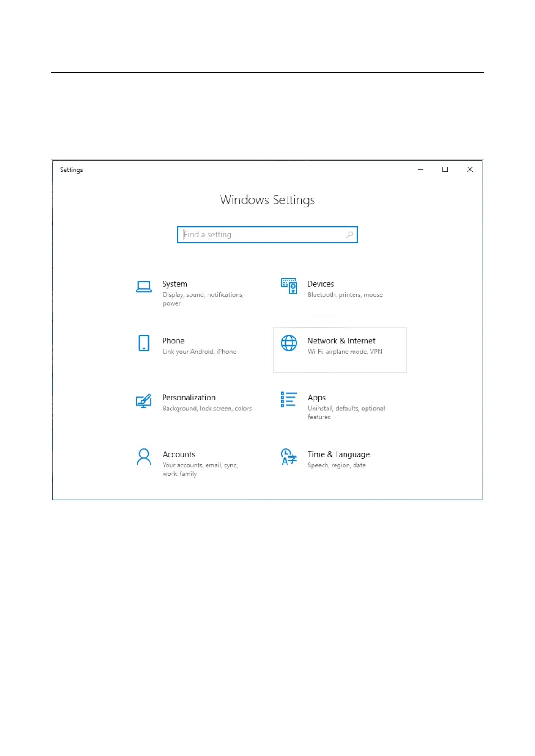Open the Devices keyboard and speaker icon
This screenshot has width=535, height=756.
pos(289,286)
